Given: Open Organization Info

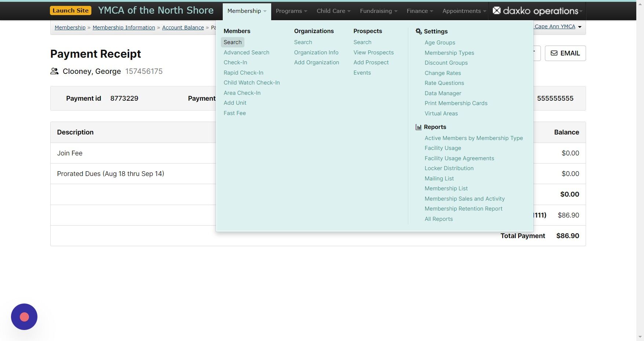Looking at the screenshot, I should [x=316, y=53].
